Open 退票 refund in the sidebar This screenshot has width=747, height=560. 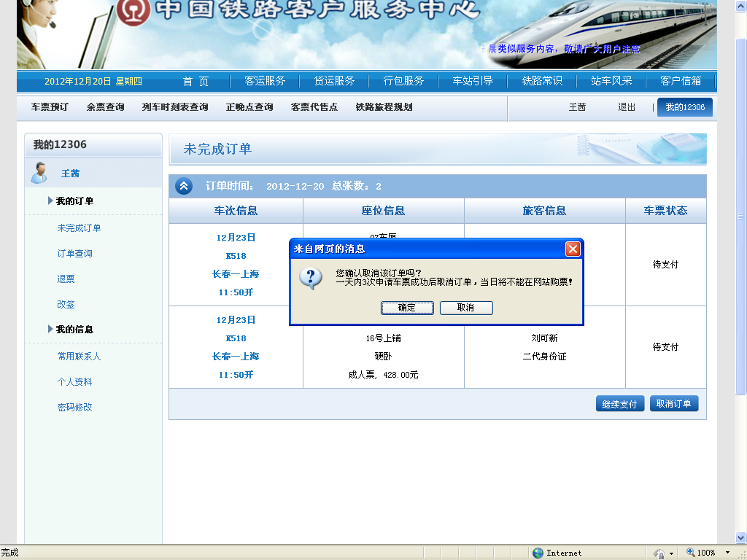[x=66, y=279]
